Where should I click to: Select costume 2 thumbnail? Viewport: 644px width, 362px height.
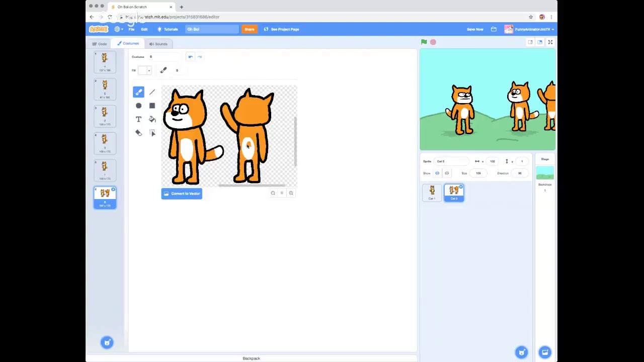tap(105, 89)
